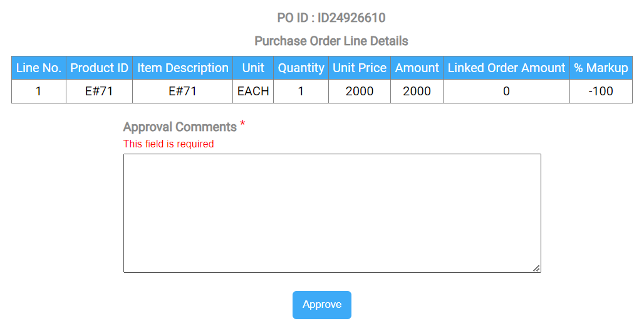Image resolution: width=644 pixels, height=333 pixels.
Task: Click the Quantity column header
Action: (301, 68)
